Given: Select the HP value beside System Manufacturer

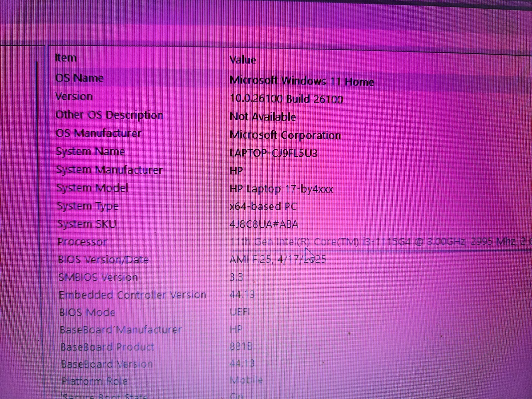Looking at the screenshot, I should click(x=236, y=171).
